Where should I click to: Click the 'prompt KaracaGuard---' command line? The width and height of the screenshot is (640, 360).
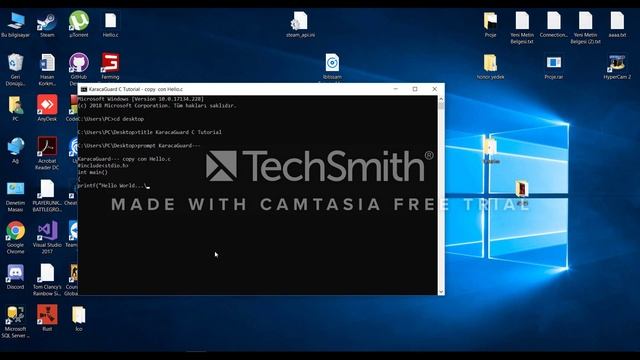pos(139,146)
